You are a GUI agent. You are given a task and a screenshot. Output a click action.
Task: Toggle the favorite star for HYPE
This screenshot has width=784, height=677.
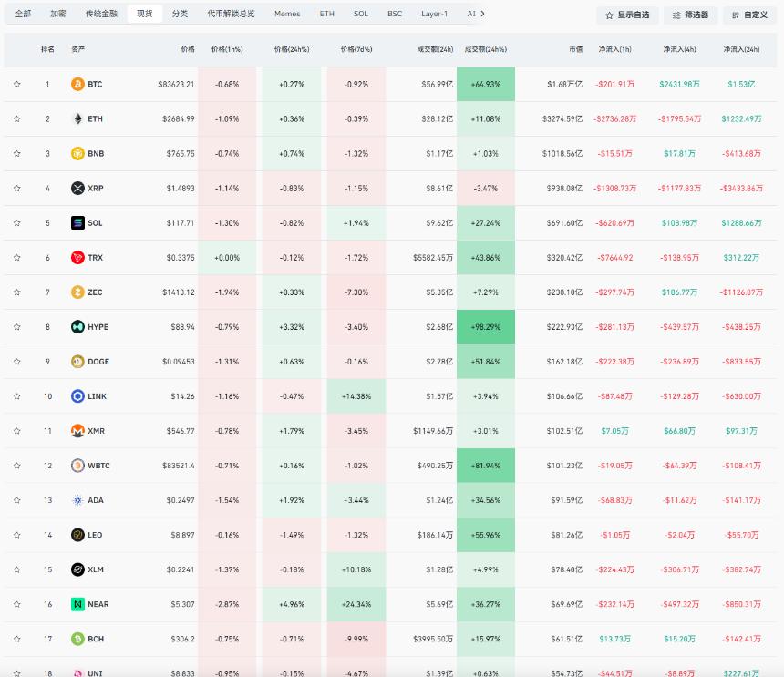[17, 327]
